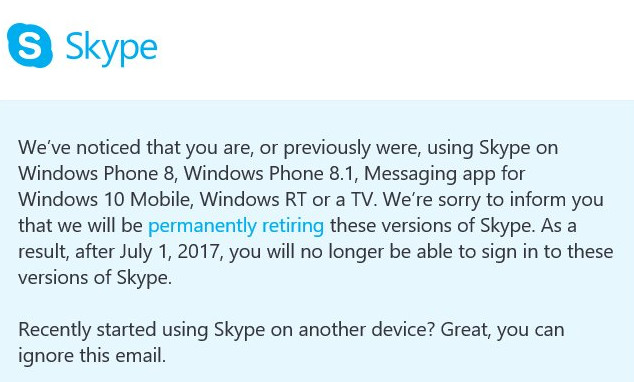634x382 pixels.
Task: Click the date July 1, 2017
Action: [x=171, y=252]
